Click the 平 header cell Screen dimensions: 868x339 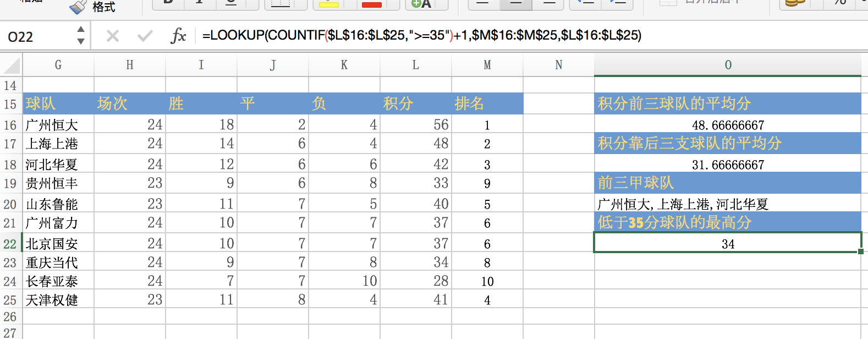273,103
